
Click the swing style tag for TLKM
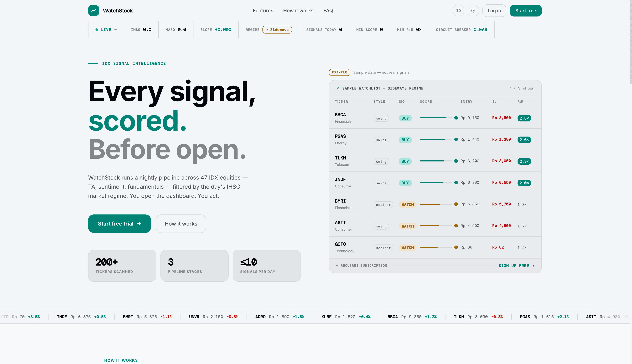coord(381,161)
